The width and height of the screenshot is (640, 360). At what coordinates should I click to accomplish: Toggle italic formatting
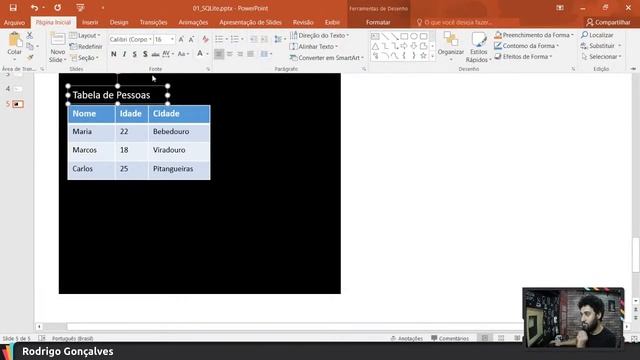click(124, 54)
